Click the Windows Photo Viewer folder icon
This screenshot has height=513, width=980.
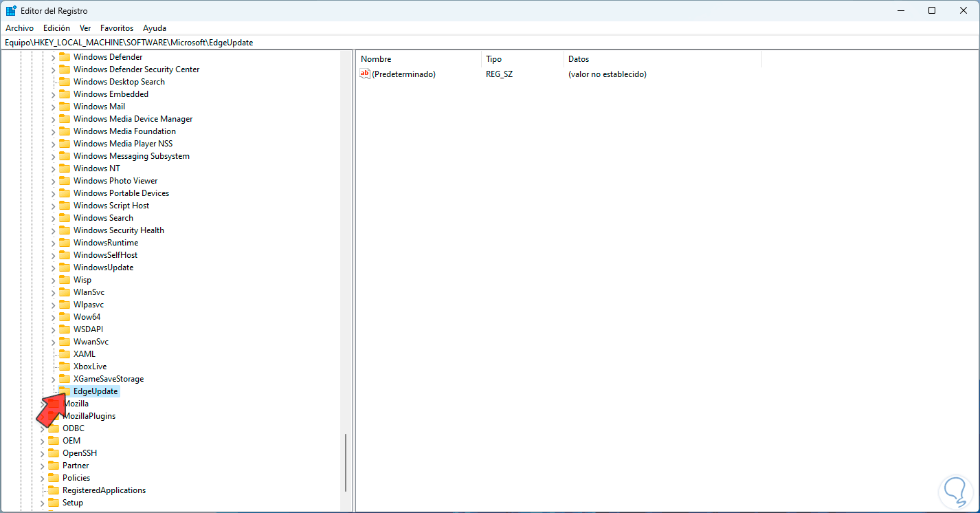coord(65,181)
